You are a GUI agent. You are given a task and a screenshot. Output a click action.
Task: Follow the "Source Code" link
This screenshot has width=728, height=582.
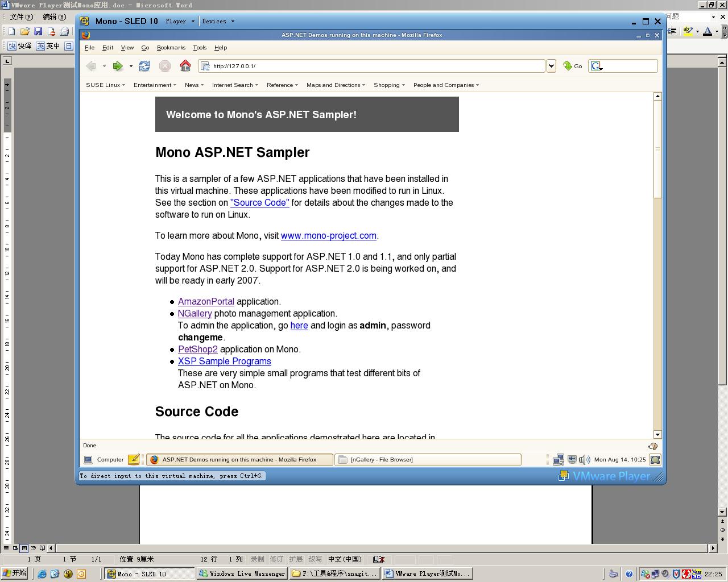260,203
